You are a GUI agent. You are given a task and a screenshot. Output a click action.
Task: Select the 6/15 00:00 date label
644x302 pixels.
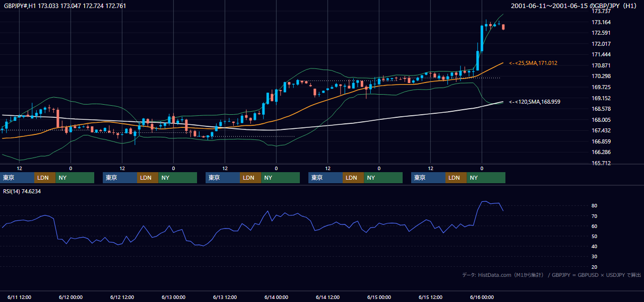pyautogui.click(x=379, y=297)
